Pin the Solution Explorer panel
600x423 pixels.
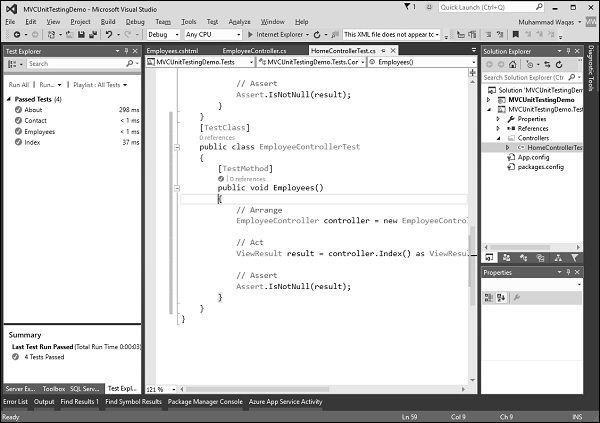point(568,51)
